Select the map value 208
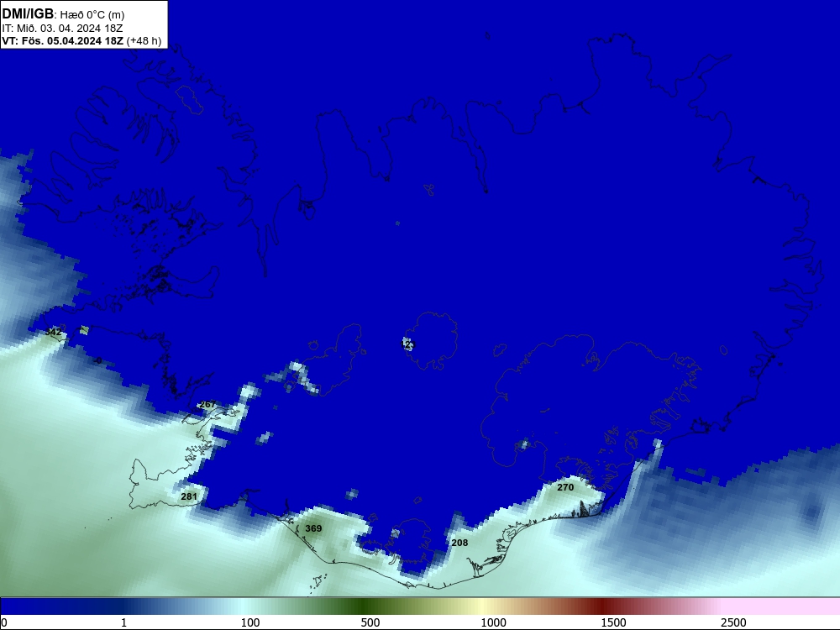The image size is (840, 630). [x=459, y=543]
